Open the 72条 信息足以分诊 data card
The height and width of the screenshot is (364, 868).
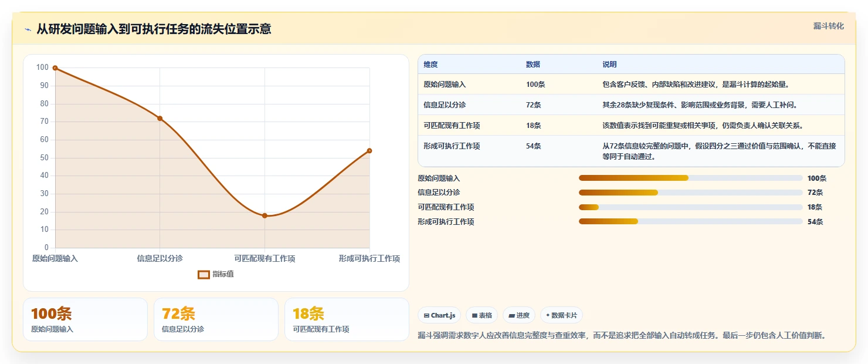click(x=216, y=319)
